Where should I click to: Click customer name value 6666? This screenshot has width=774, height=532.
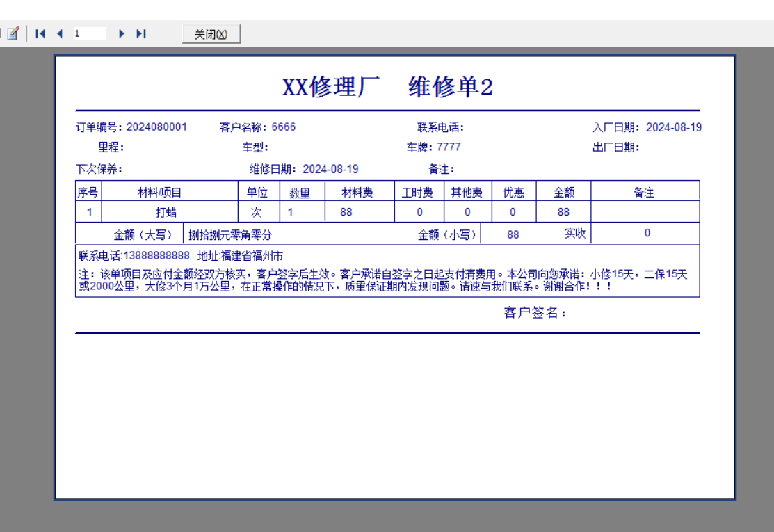coord(283,127)
